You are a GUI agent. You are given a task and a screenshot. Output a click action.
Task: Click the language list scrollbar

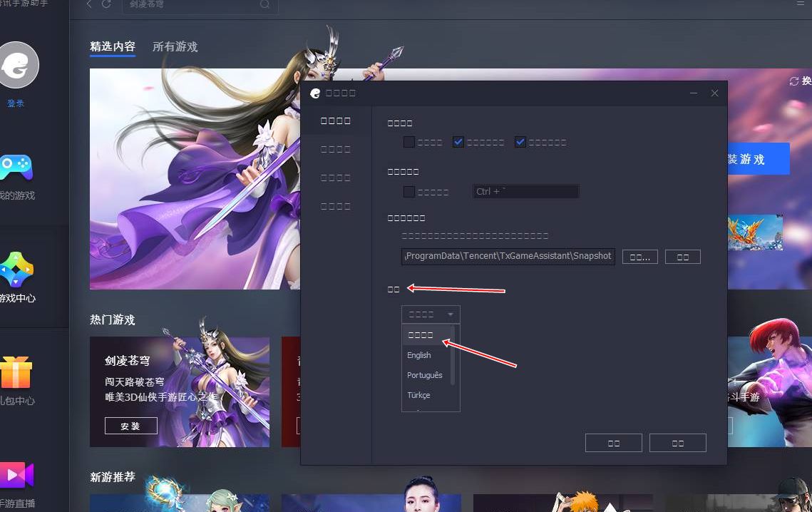pos(453,355)
